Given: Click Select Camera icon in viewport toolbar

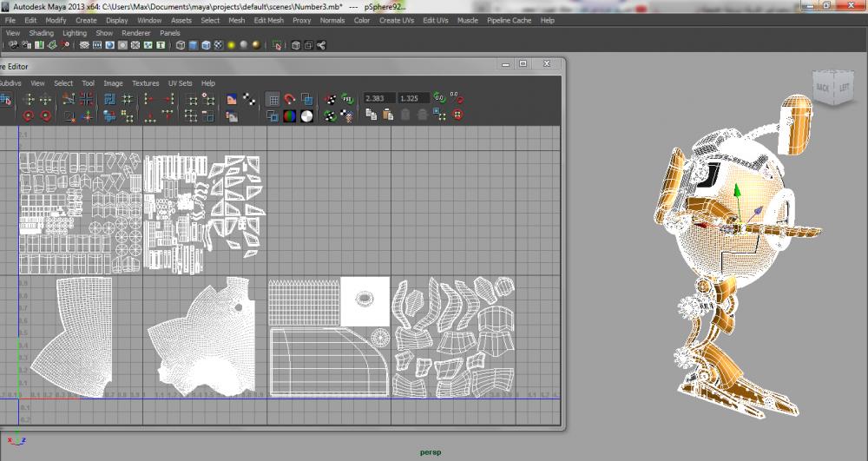Looking at the screenshot, I should point(12,45).
